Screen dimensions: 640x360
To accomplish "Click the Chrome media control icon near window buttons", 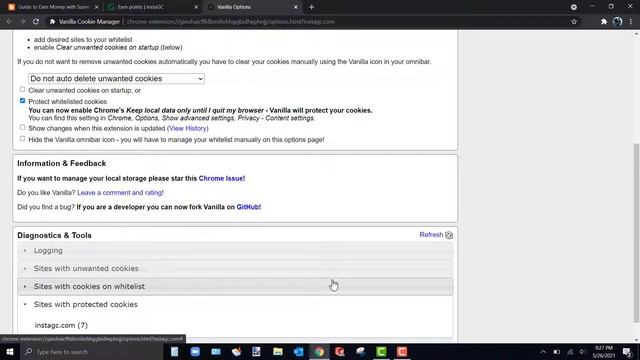I will 574,7.
